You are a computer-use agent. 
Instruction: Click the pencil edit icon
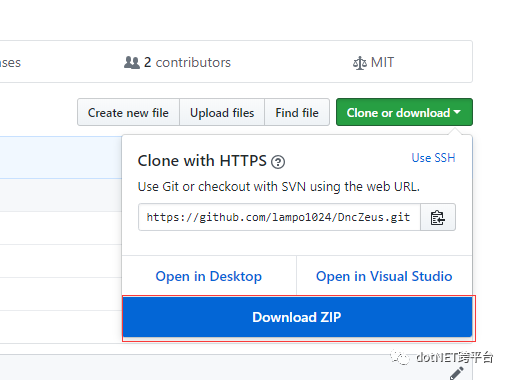point(457,373)
